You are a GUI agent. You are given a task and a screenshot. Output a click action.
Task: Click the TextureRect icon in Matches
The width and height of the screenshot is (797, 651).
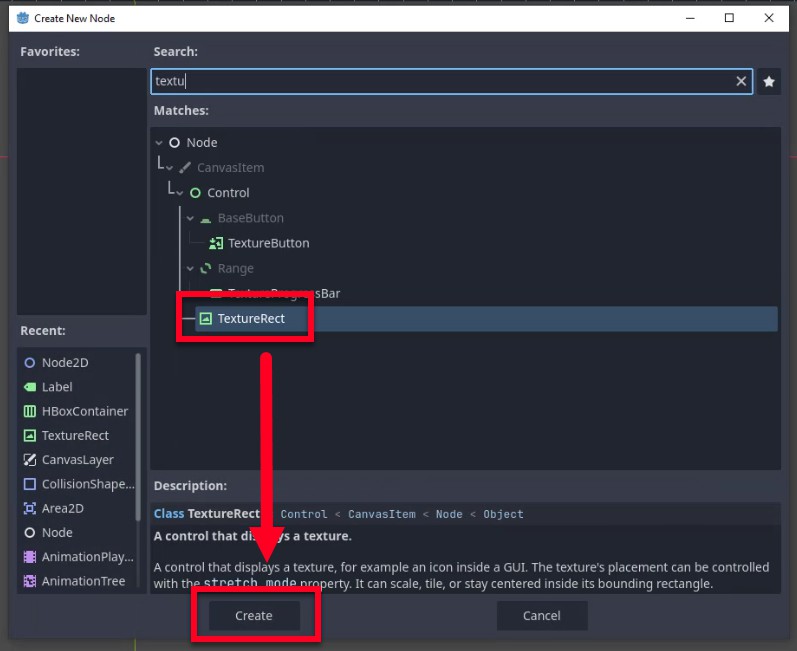pyautogui.click(x=205, y=319)
